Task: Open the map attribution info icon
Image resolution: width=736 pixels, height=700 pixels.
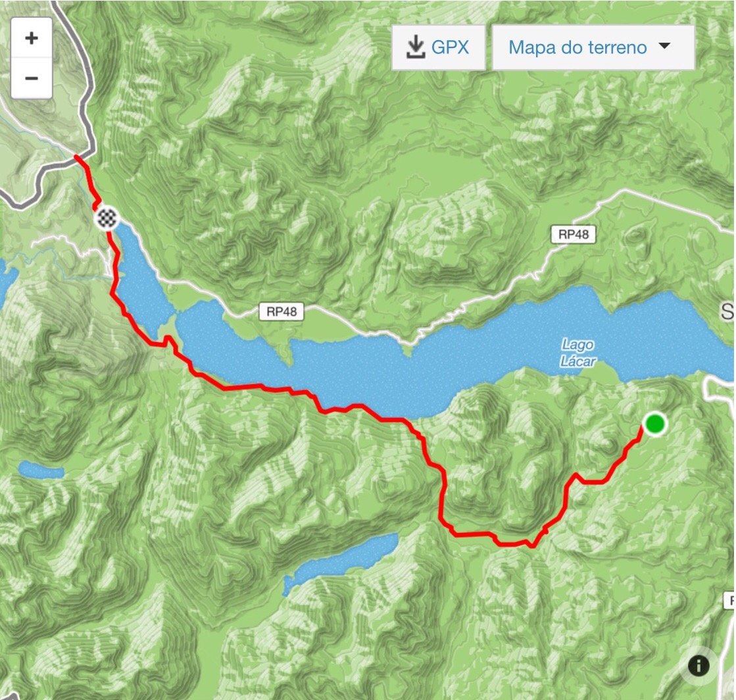Action: click(x=698, y=665)
